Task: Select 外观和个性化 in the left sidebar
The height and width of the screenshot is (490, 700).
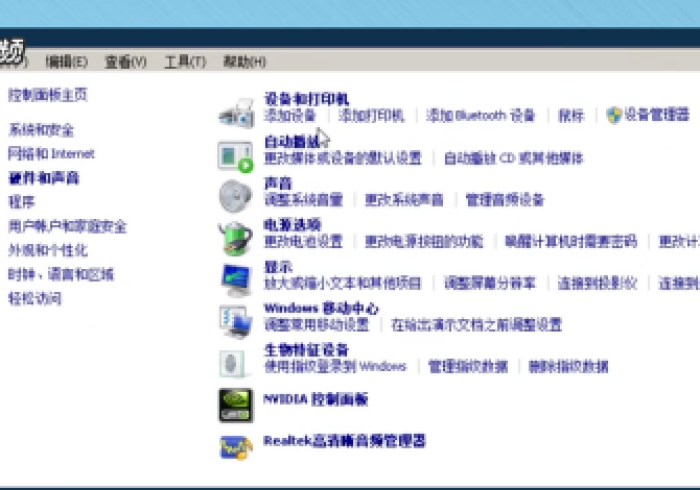Action: pyautogui.click(x=48, y=250)
